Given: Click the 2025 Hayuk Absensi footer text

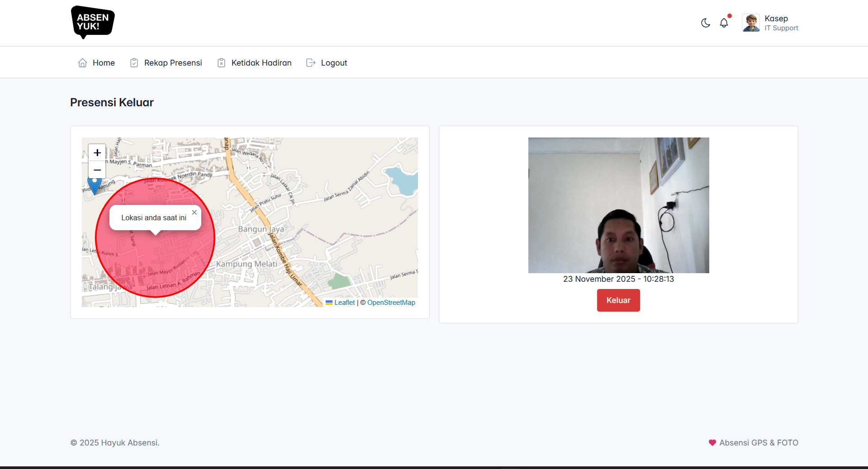Looking at the screenshot, I should point(115,443).
